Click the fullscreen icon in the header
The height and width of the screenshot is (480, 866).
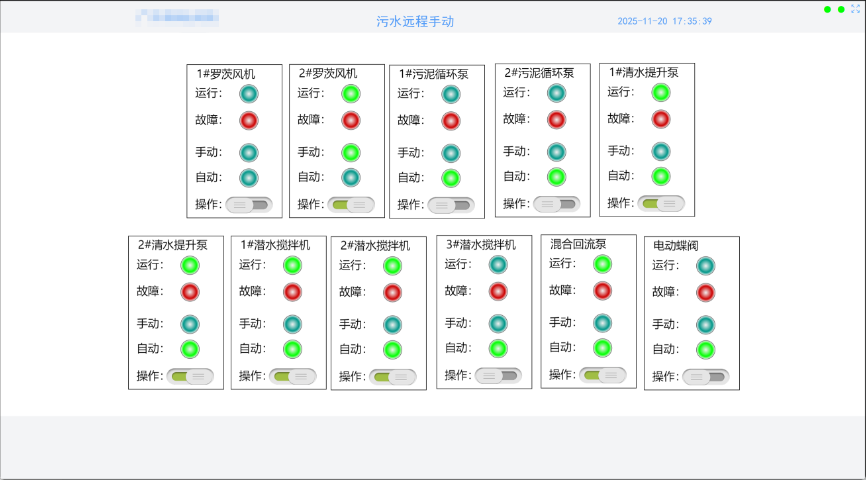pos(855,9)
